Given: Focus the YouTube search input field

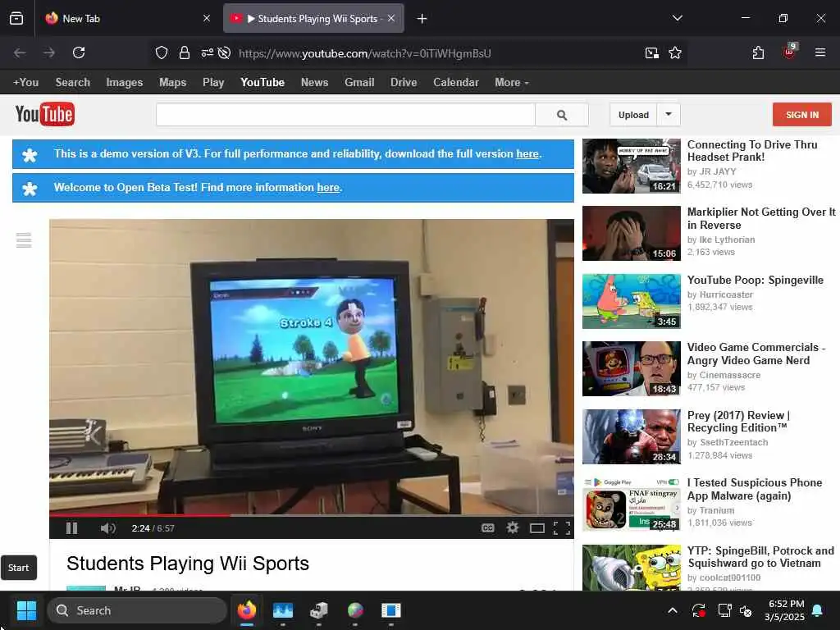Looking at the screenshot, I should [x=345, y=115].
